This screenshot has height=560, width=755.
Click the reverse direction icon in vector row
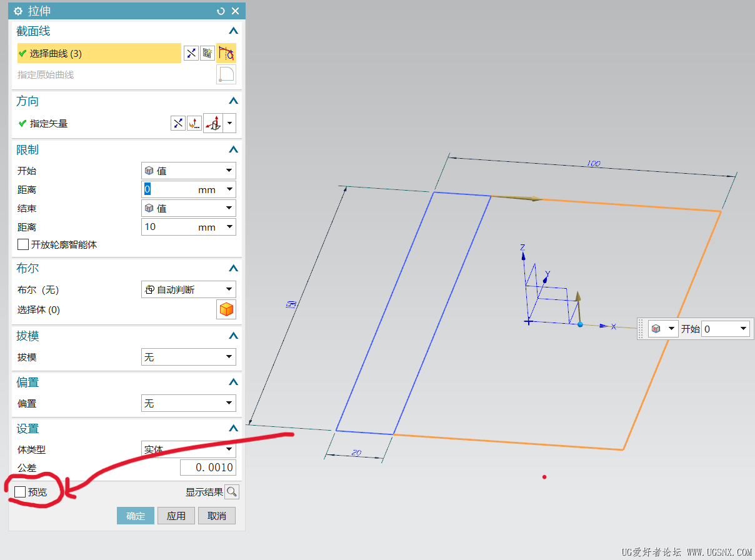(178, 124)
